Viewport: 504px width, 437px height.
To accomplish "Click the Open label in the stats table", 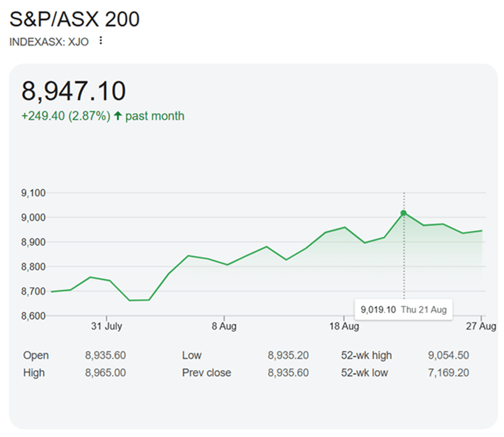I will (36, 355).
